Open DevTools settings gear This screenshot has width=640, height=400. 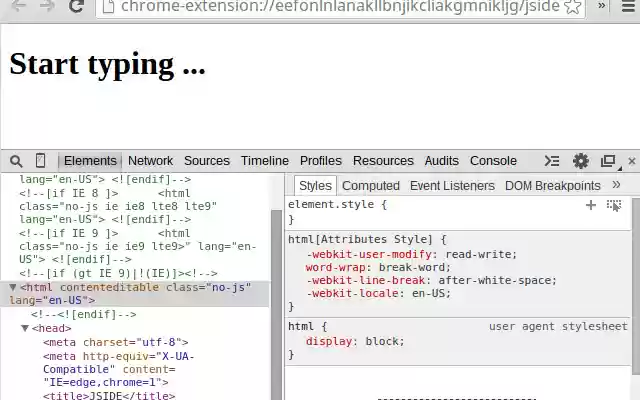tap(580, 161)
